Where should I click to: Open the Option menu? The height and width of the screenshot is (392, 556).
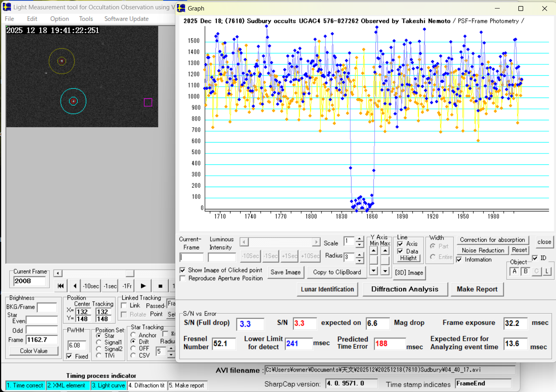point(60,19)
